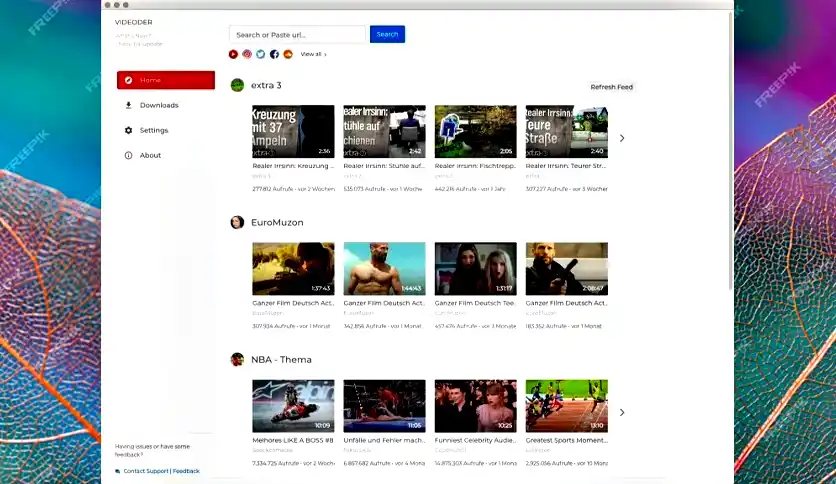Open the NBA - Thema channel avatar
This screenshot has height=484, width=836.
coord(237,359)
